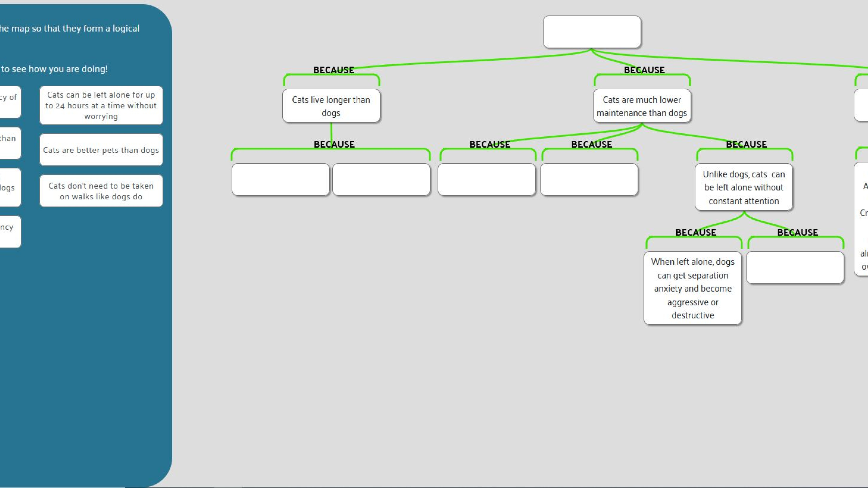The image size is (868, 488).
Task: Click the 'Unlike dogs, cats can be left alone' node
Action: tap(743, 187)
